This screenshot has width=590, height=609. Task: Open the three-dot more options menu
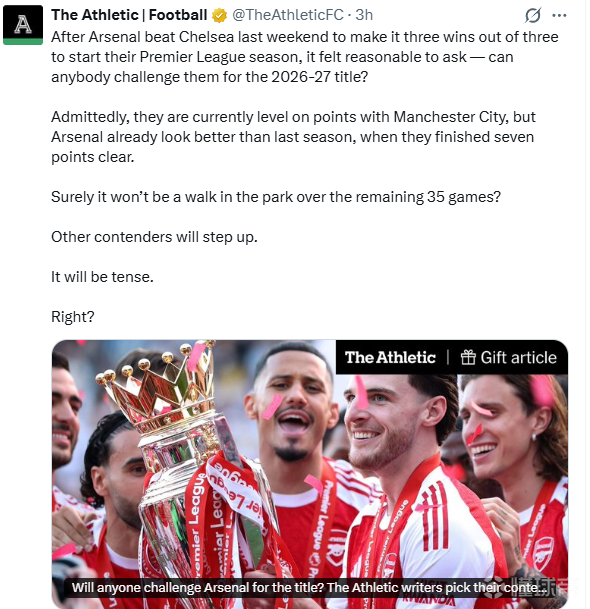559,16
